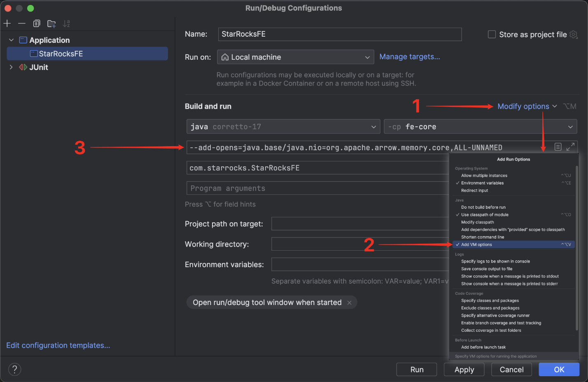Click the move-into-new-folder icon

click(51, 24)
